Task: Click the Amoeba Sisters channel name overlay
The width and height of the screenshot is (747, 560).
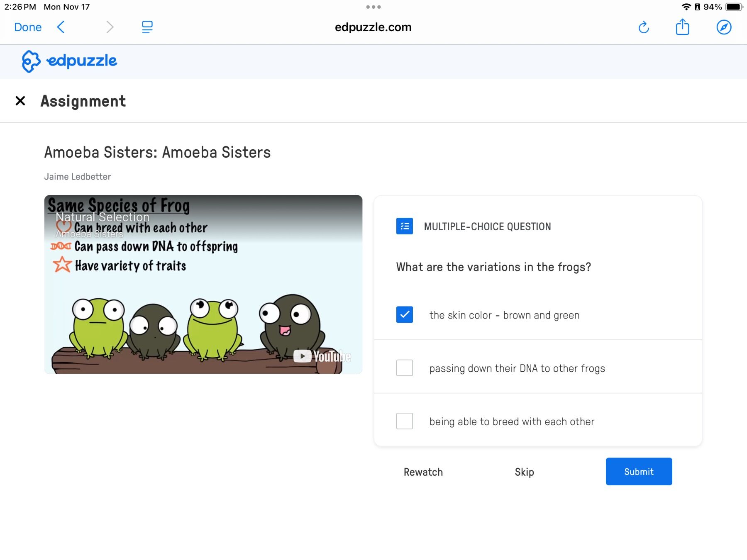Action: pyautogui.click(x=89, y=234)
